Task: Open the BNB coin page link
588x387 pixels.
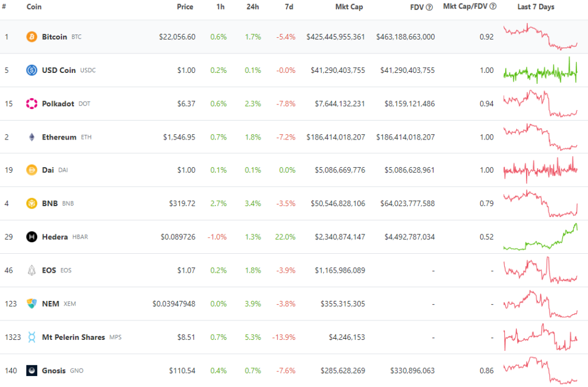Action: click(x=50, y=203)
